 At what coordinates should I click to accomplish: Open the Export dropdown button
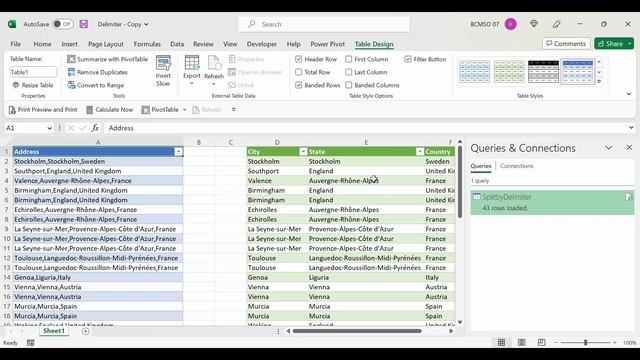pyautogui.click(x=191, y=71)
